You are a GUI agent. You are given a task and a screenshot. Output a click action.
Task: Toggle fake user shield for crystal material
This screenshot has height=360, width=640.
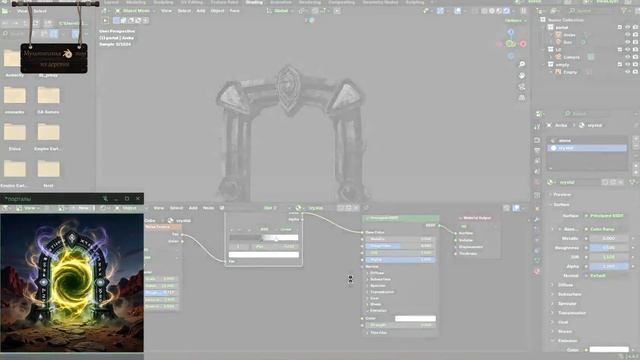click(605, 182)
